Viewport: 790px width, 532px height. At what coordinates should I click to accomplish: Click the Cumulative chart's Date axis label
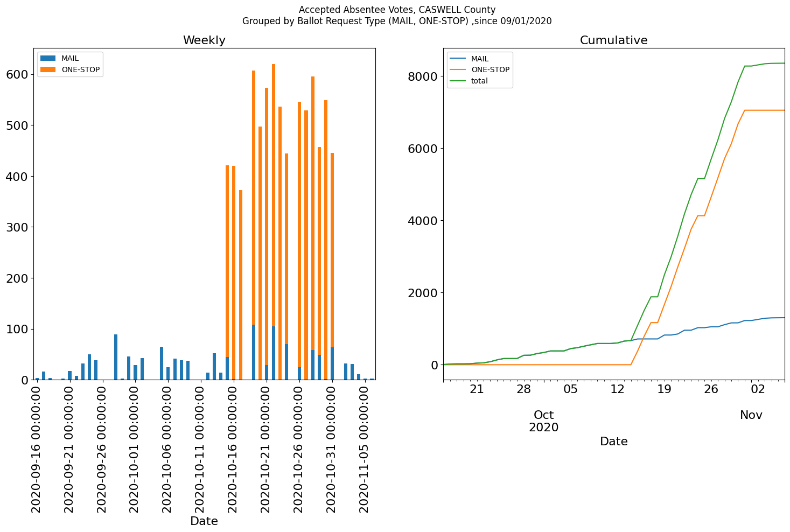(x=613, y=442)
